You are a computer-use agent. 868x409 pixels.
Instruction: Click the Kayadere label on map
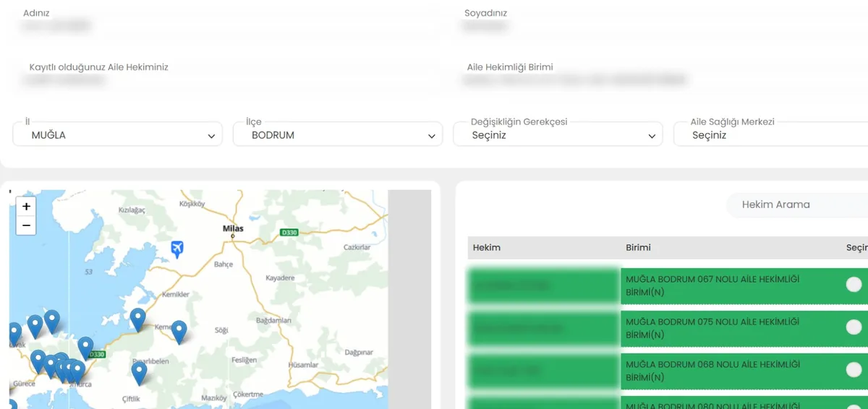pyautogui.click(x=280, y=277)
